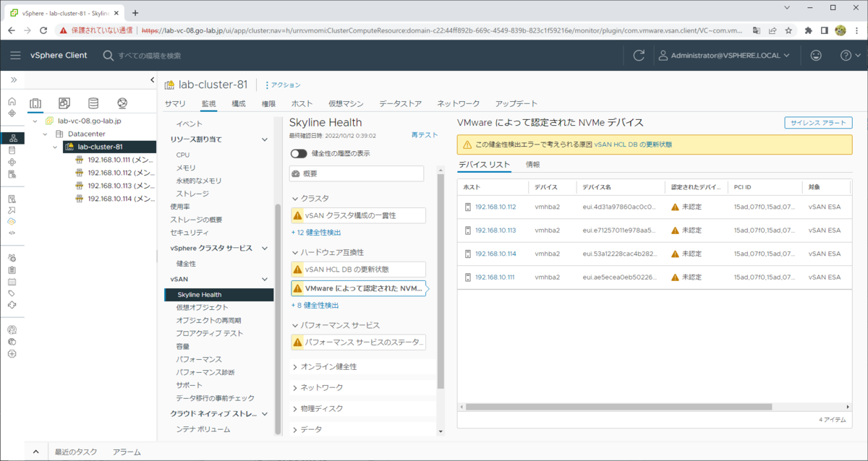This screenshot has width=868, height=461.
Task: Open Developer Center code icon
Action: (x=12, y=233)
